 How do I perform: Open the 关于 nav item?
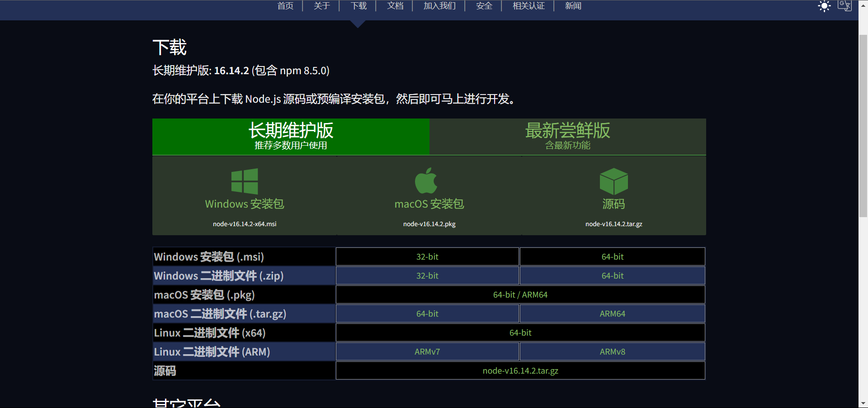click(x=322, y=6)
